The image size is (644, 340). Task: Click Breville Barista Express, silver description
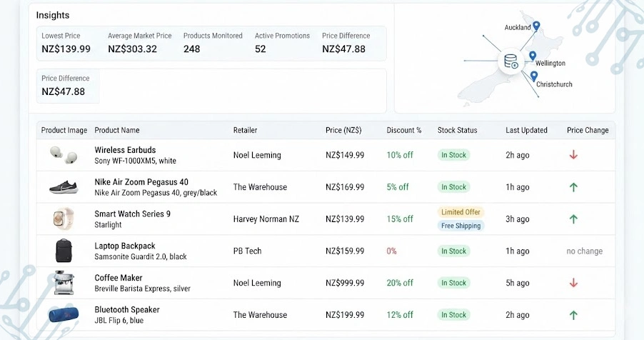coord(142,289)
